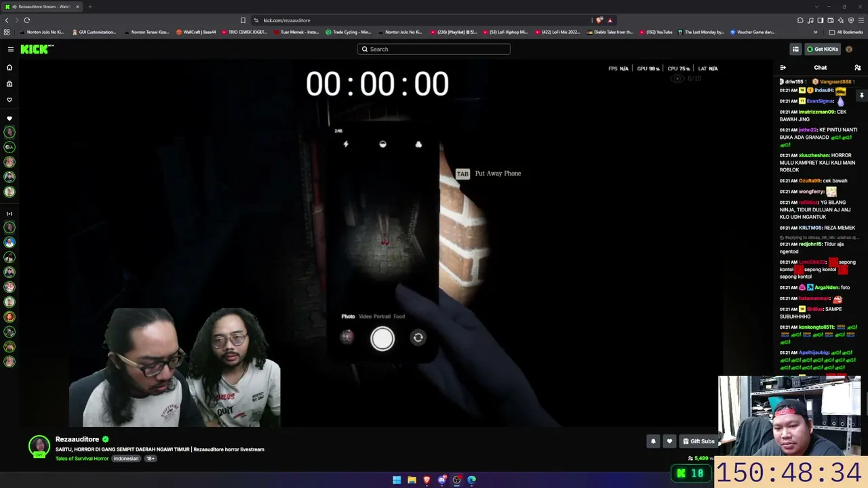868x488 pixels.
Task: Open the Brave VPN shield icon
Action: 851,20
